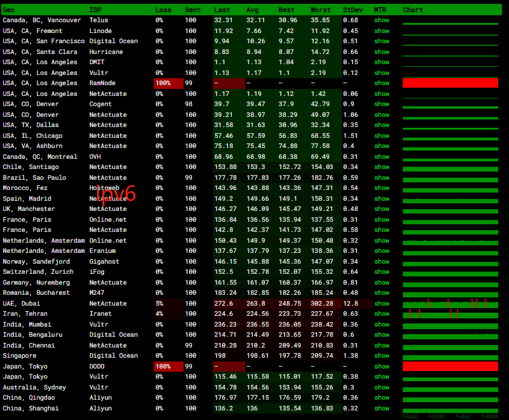Click the 115.46 last value for Vultr Tokyo

point(226,377)
